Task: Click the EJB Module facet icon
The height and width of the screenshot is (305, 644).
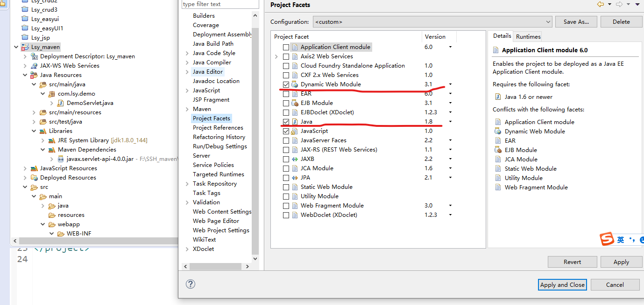Action: click(295, 103)
